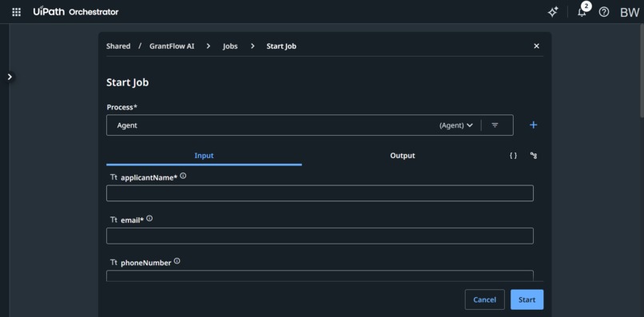Open the app launcher grid icon

(x=17, y=12)
